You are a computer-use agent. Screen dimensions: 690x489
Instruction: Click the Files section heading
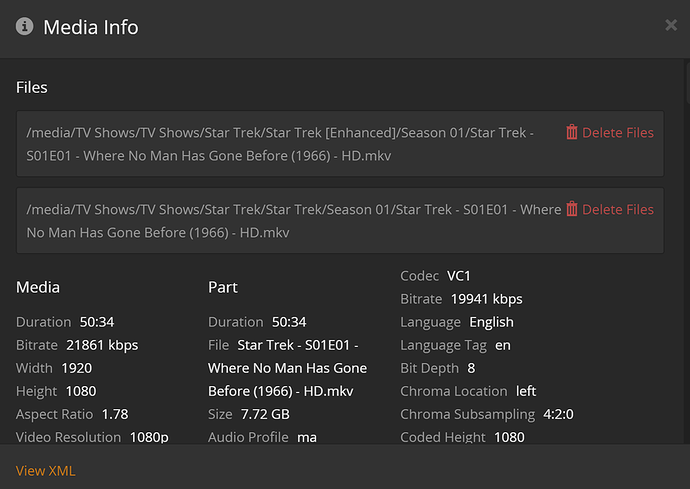(32, 87)
